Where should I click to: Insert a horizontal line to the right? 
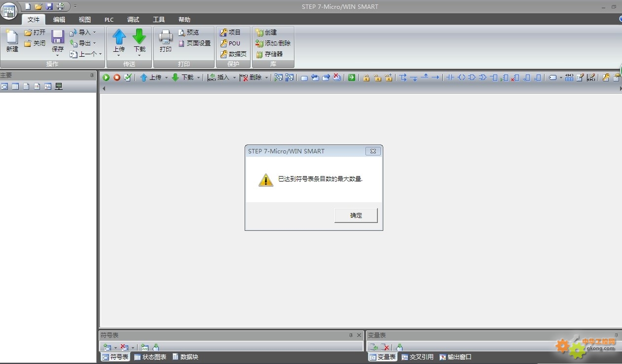pyautogui.click(x=435, y=77)
